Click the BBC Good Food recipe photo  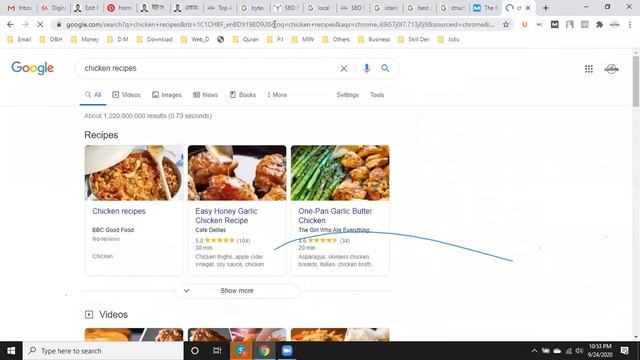(134, 173)
